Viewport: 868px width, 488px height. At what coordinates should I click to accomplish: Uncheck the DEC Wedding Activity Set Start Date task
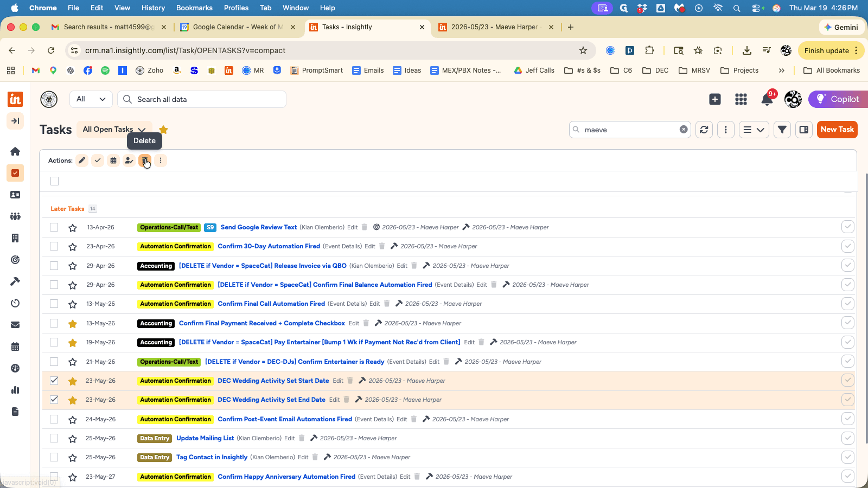(54, 381)
